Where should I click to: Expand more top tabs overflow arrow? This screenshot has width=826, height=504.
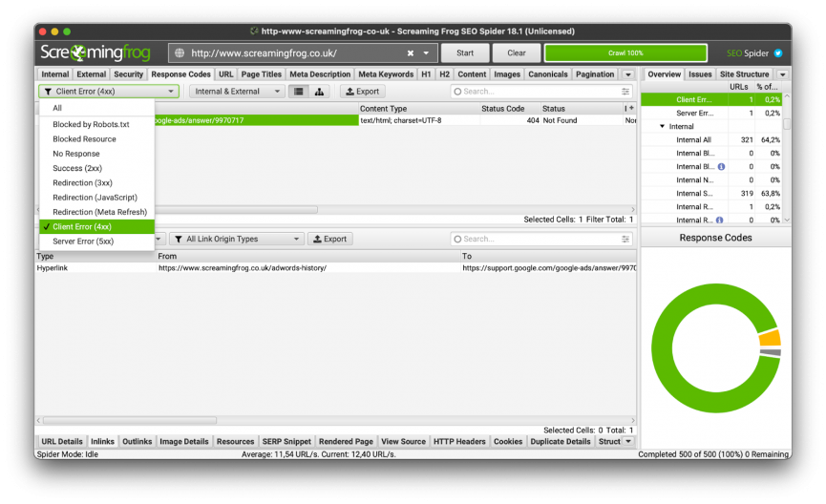tap(628, 74)
